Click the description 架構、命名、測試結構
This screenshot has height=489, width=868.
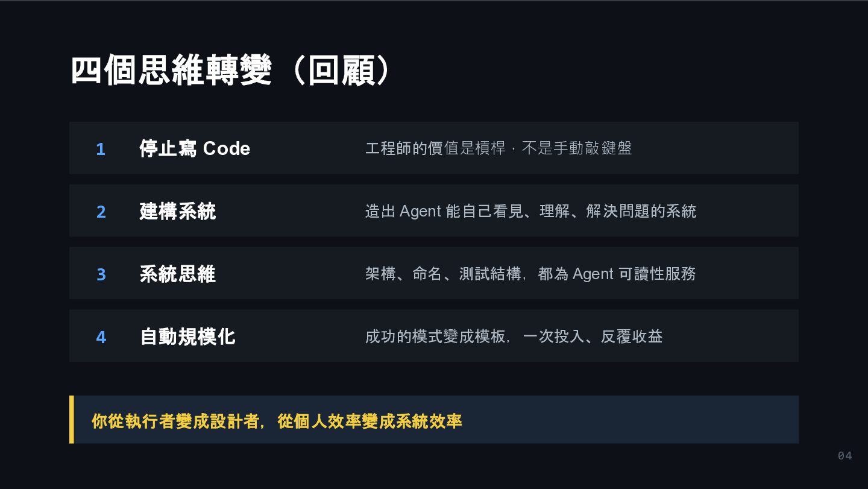point(443,274)
